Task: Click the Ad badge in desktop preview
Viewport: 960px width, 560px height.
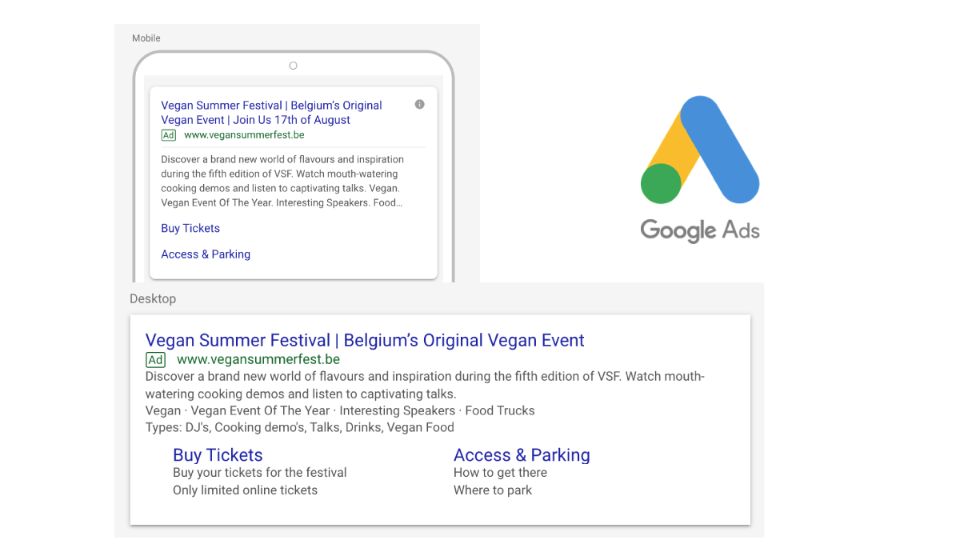Action: click(x=155, y=360)
